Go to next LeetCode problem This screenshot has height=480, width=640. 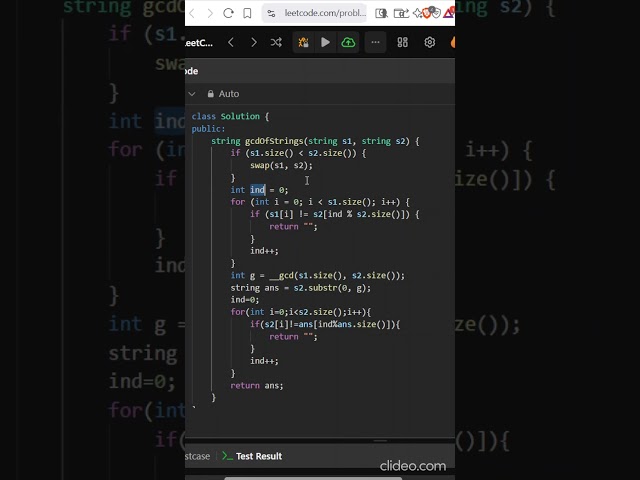[253, 42]
